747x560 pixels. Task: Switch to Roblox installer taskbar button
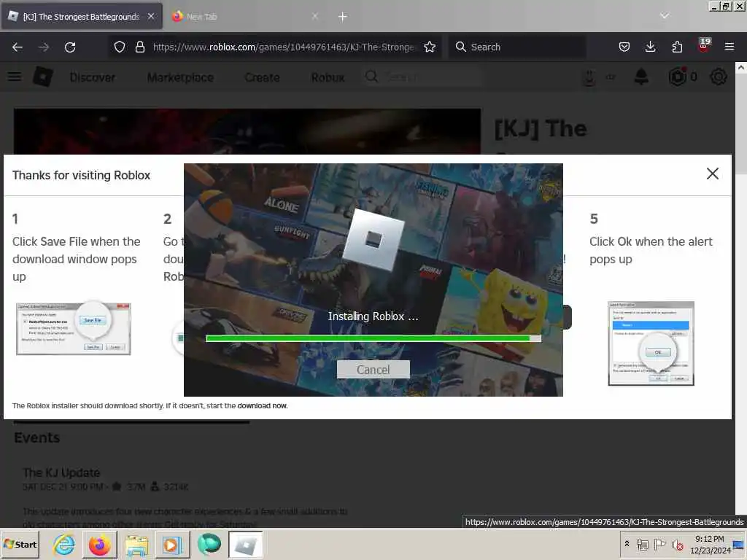[245, 544]
